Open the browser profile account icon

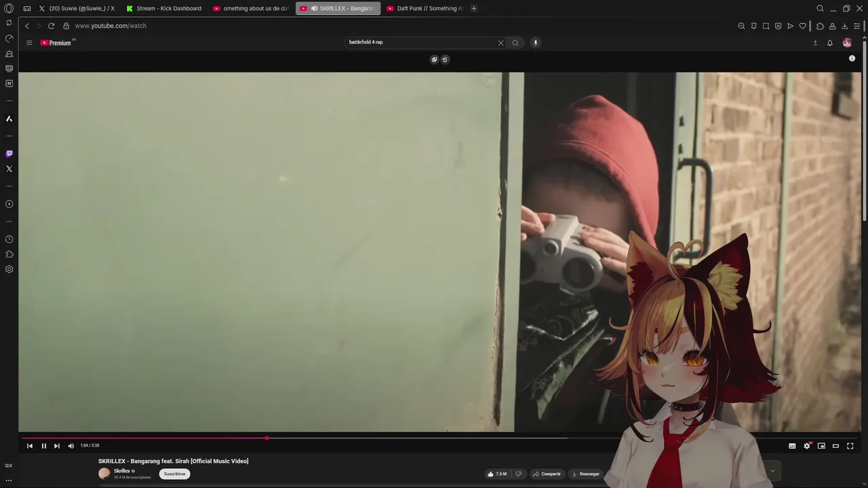[x=832, y=26]
